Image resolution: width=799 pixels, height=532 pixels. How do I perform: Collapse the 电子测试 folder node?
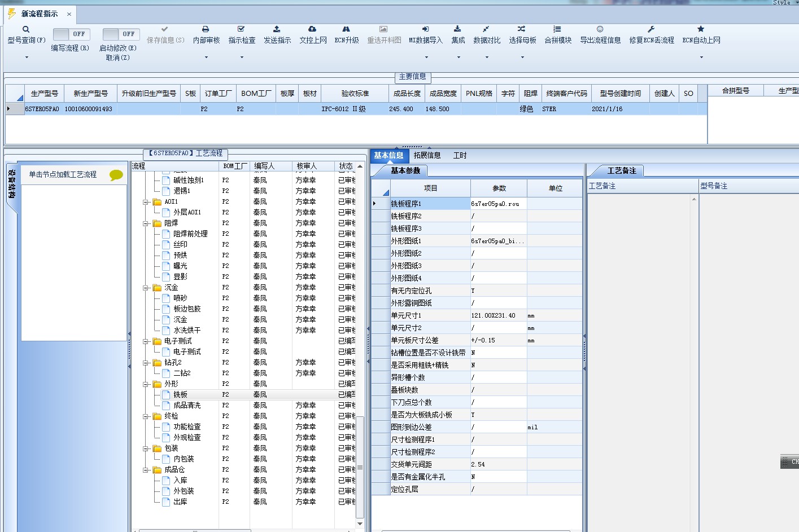[146, 341]
